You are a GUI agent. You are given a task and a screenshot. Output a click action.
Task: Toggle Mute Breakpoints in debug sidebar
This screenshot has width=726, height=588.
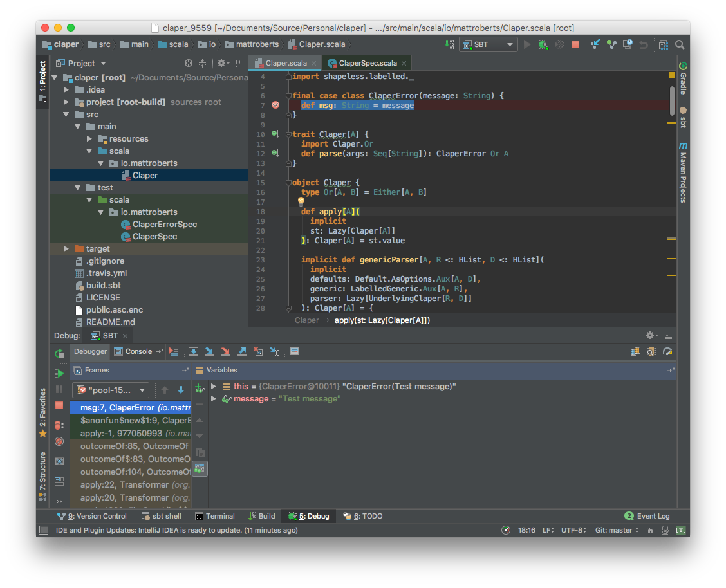(59, 441)
